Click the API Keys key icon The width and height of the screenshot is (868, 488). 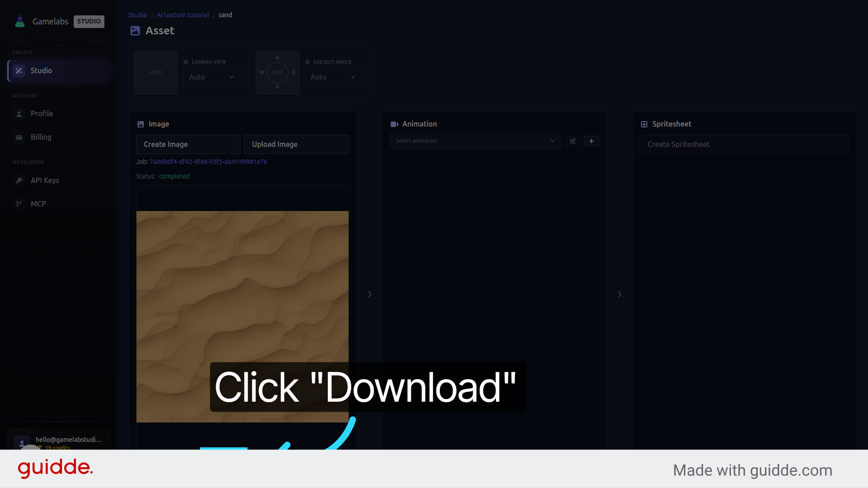(x=19, y=180)
